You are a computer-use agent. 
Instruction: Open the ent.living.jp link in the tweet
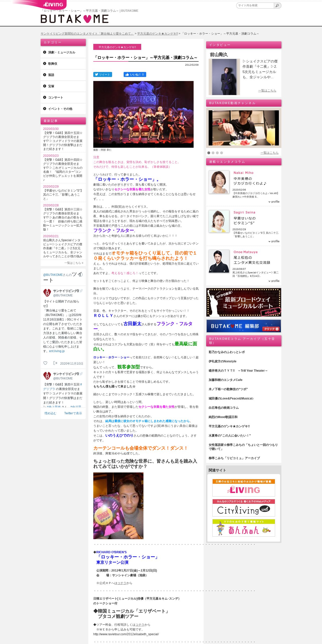[x=57, y=351]
